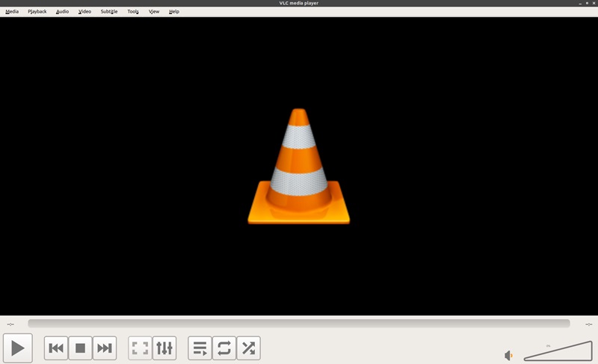Viewport: 598px width, 364px height.
Task: Click on the playback seek bar
Action: pos(298,324)
